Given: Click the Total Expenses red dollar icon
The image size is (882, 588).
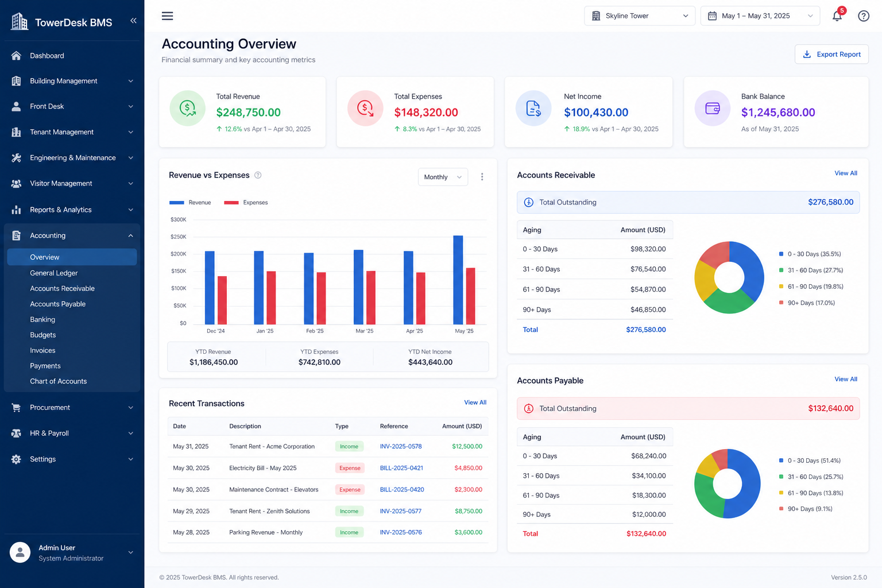Looking at the screenshot, I should point(365,108).
